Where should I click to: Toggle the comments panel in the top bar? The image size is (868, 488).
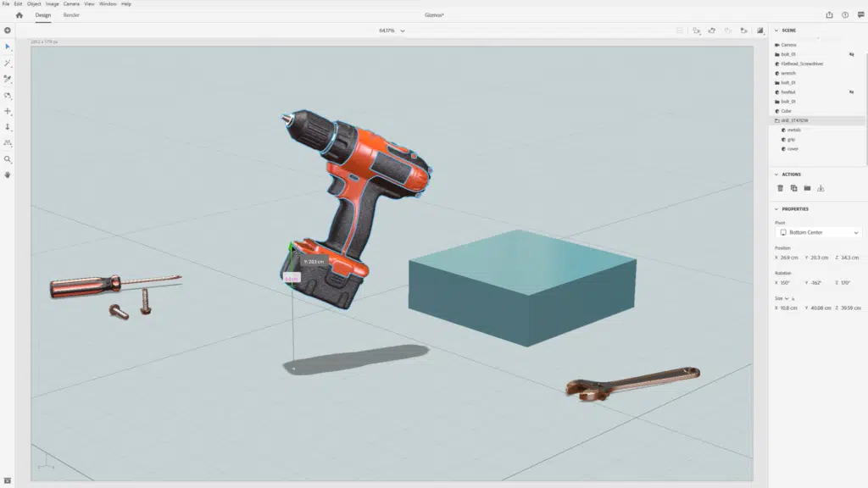(860, 14)
